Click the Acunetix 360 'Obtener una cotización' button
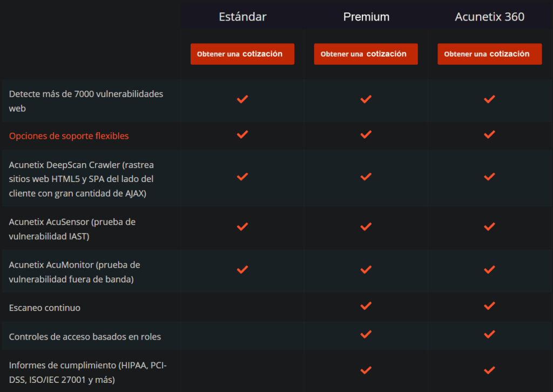Viewport: 553px width, 392px height. coord(489,54)
